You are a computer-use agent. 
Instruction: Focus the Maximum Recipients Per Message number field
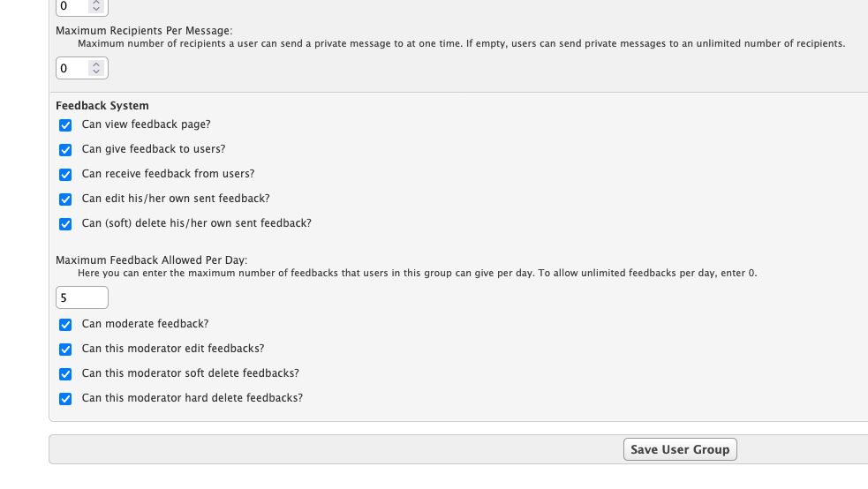click(82, 68)
